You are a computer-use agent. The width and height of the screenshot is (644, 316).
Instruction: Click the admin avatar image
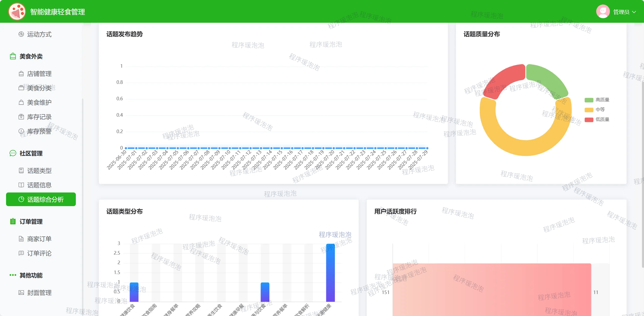tap(603, 12)
